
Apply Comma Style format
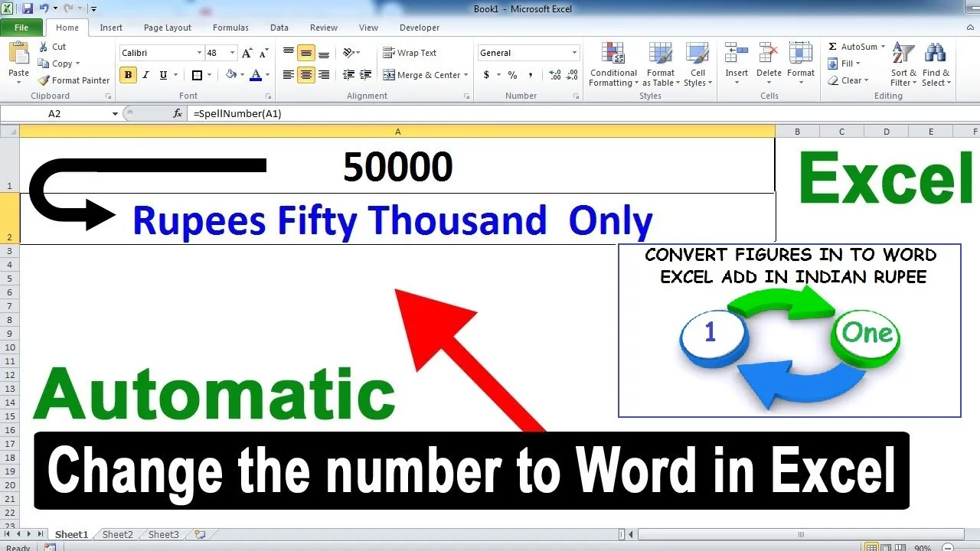[x=531, y=75]
